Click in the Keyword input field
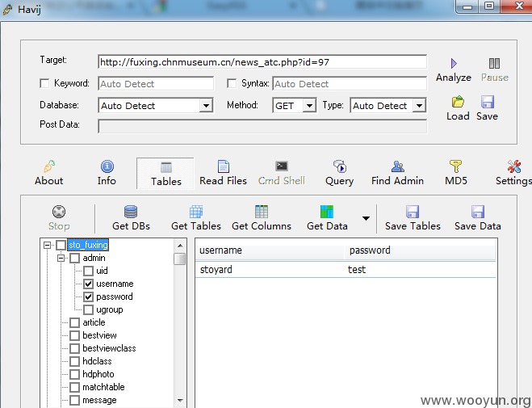The height and width of the screenshot is (408, 532). tap(156, 83)
